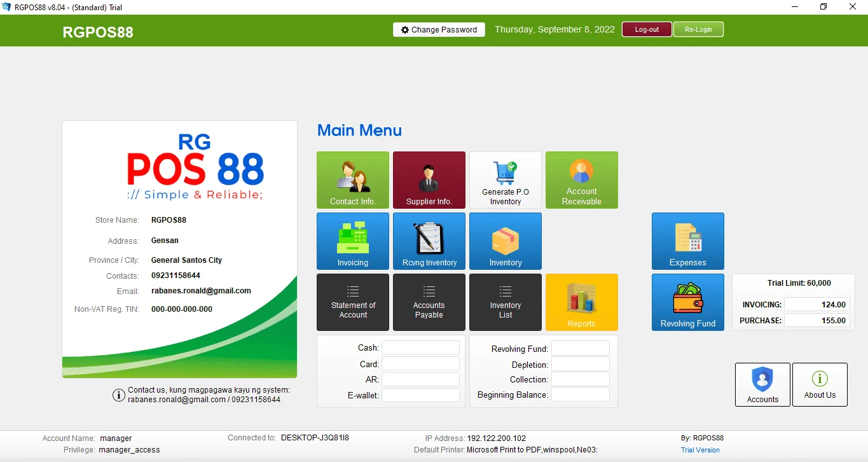868x462 pixels.
Task: Click the E-wallet amount field
Action: (420, 395)
